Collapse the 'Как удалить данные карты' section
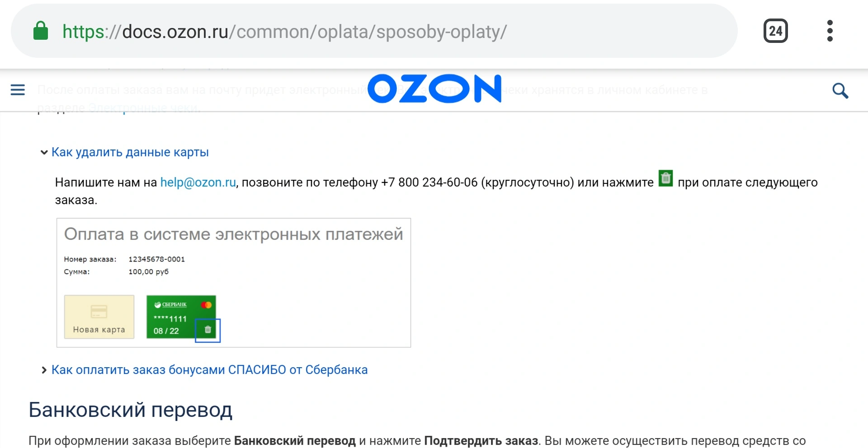The width and height of the screenshot is (868, 448). pos(130,152)
